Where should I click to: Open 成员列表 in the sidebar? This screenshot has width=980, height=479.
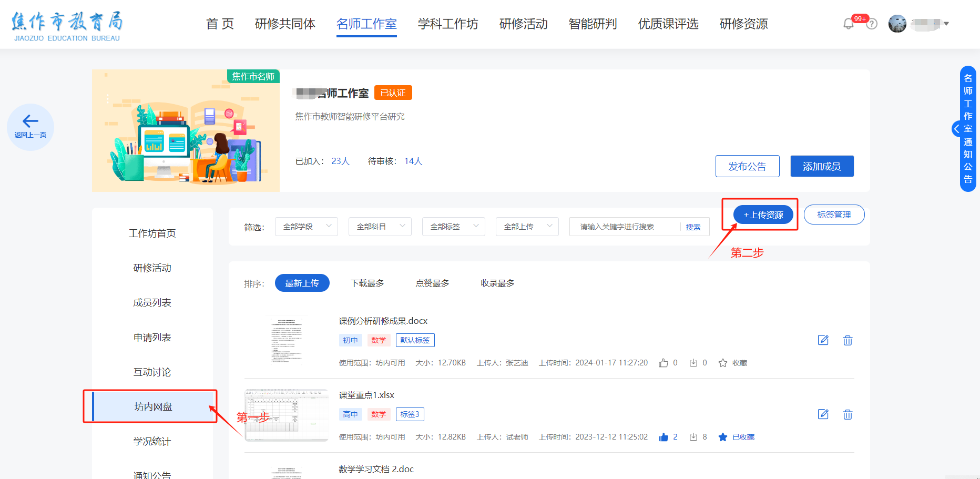coord(152,302)
